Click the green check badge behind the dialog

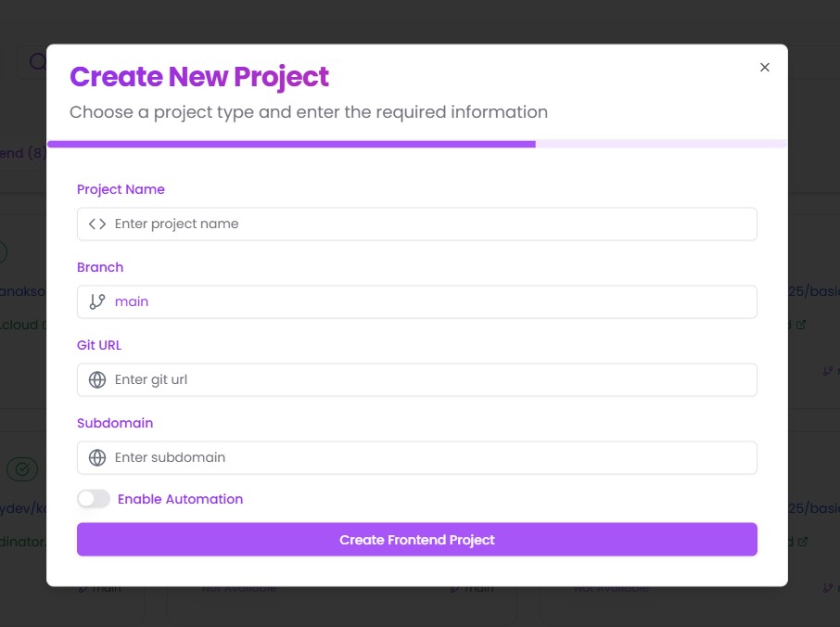(22, 469)
